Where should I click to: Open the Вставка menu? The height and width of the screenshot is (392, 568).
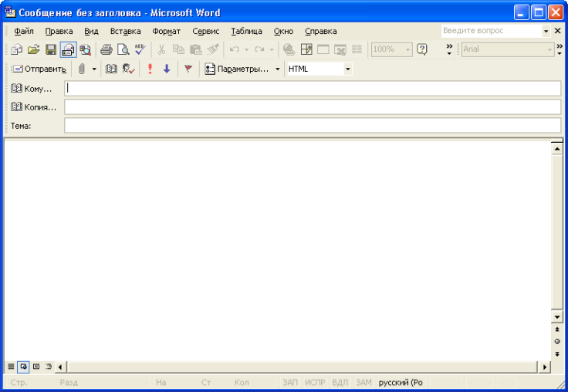(x=125, y=31)
